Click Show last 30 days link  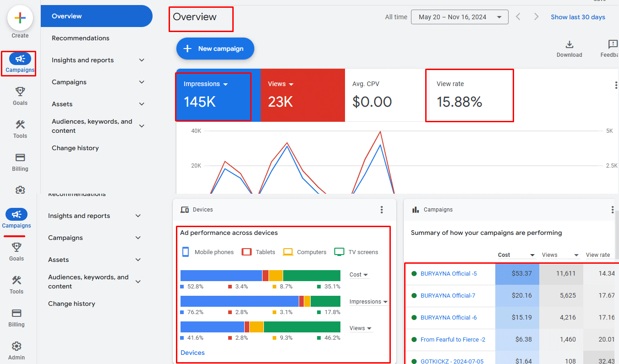(578, 17)
